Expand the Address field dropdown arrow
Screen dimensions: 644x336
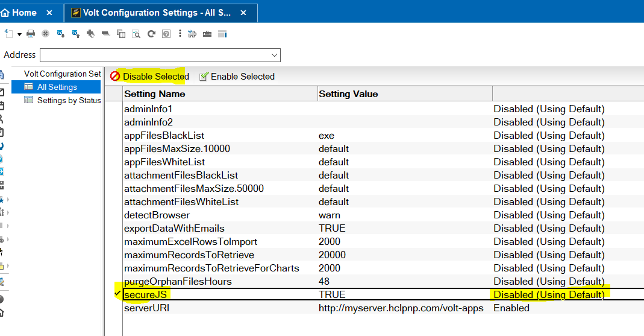pyautogui.click(x=274, y=55)
